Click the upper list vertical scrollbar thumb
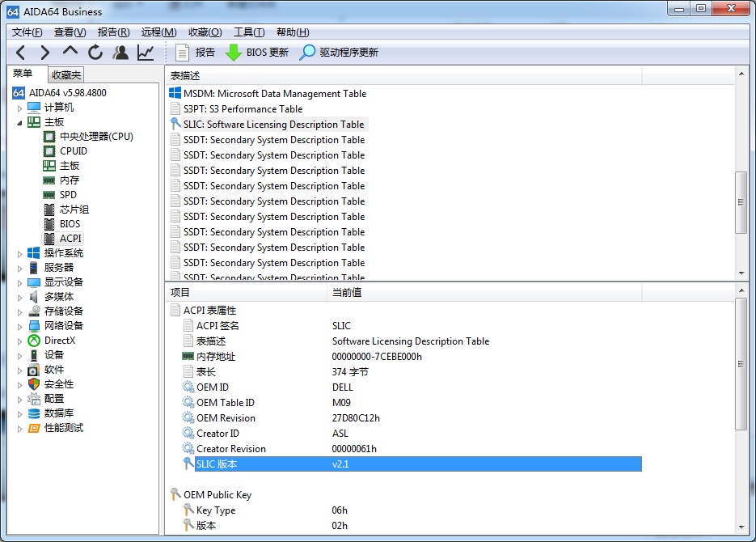This screenshot has height=542, width=756. tap(741, 202)
